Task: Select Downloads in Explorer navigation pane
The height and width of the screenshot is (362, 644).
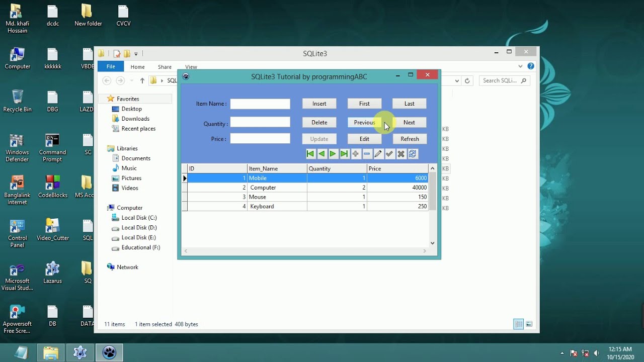Action: point(135,119)
